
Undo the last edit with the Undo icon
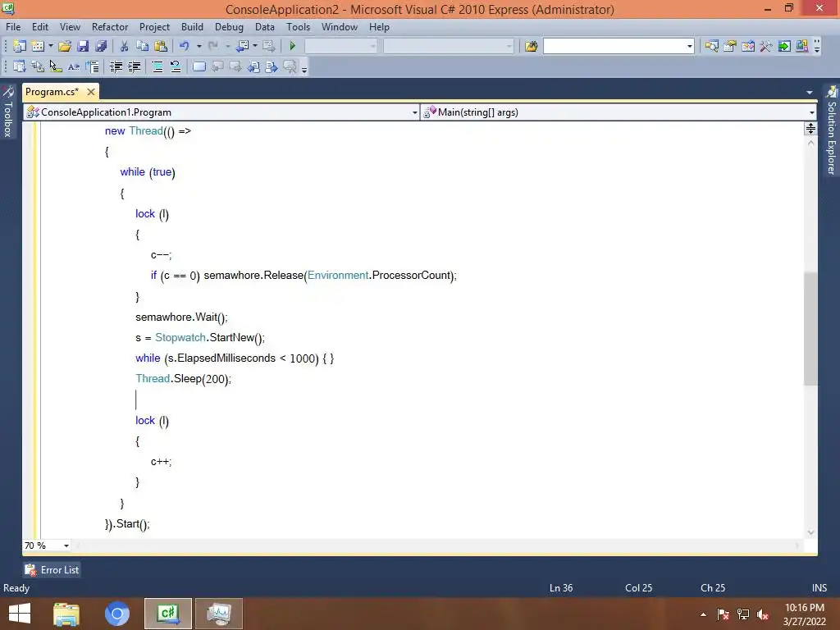click(185, 46)
